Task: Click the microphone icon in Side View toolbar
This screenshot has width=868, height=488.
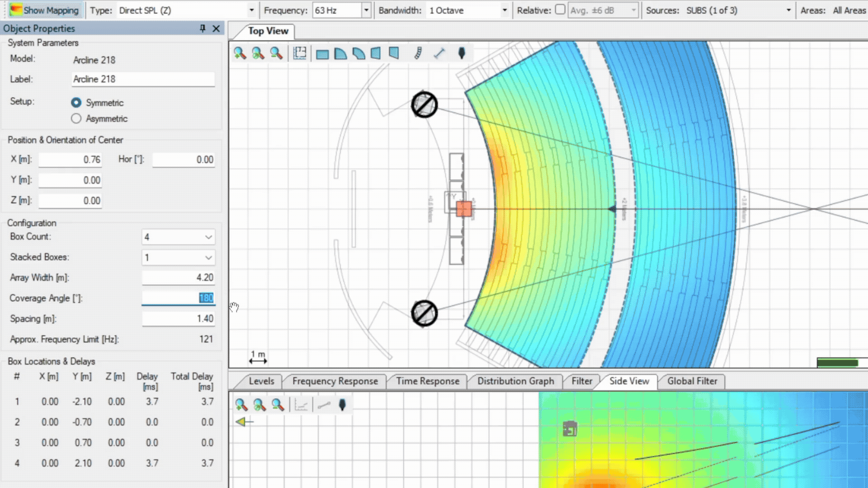Action: coord(342,404)
